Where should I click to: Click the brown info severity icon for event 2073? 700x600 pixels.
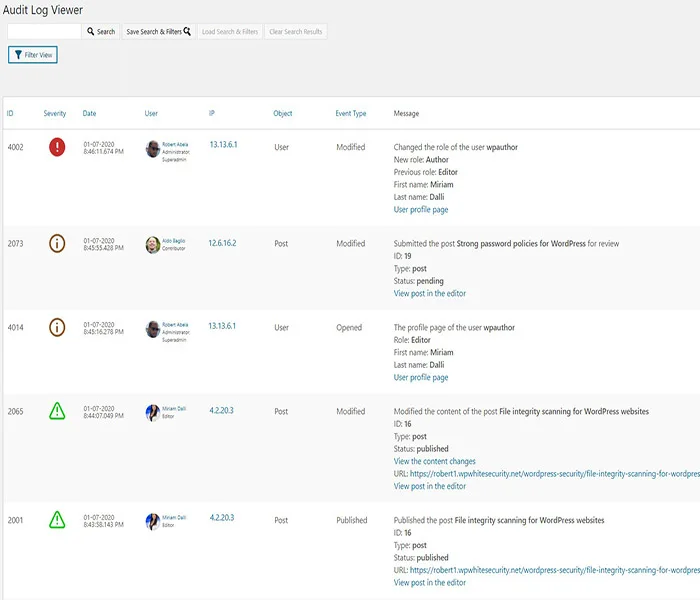(57, 244)
